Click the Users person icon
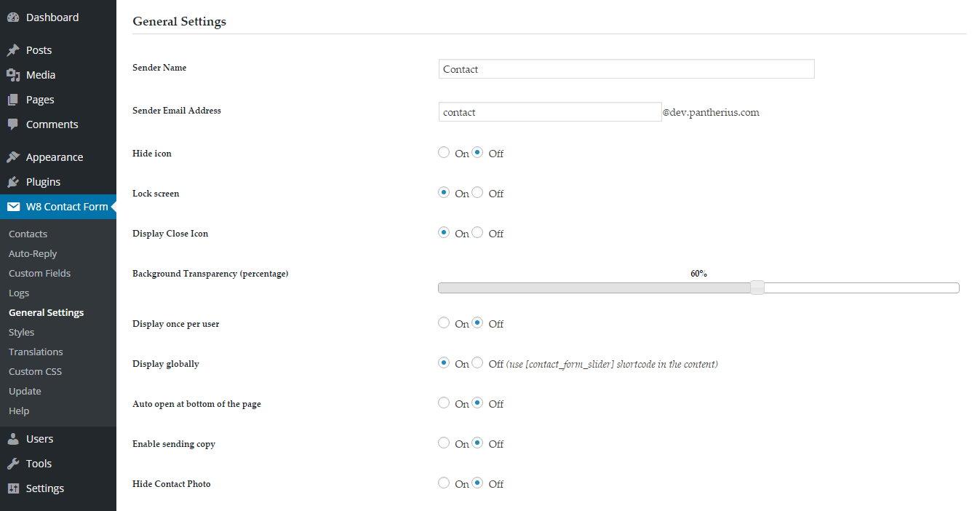This screenshot has width=980, height=511. (13, 439)
